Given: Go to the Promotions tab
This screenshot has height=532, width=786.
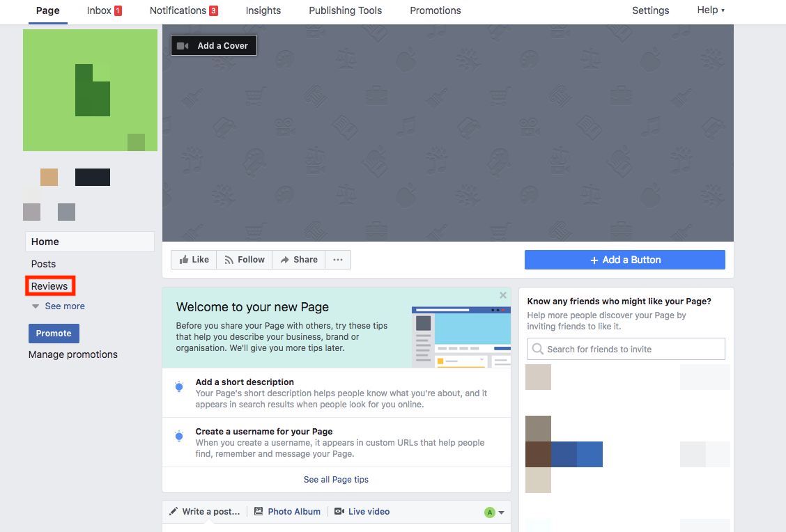Looking at the screenshot, I should tap(435, 10).
